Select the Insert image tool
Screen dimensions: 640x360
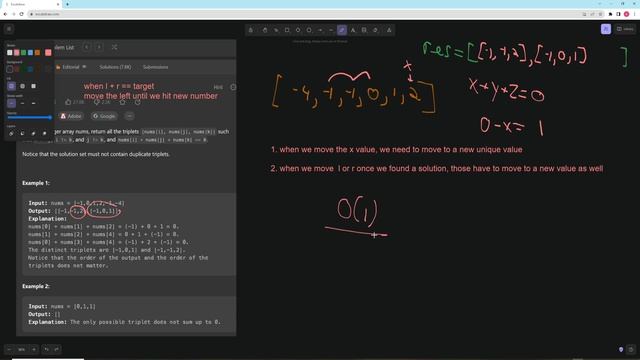point(364,30)
